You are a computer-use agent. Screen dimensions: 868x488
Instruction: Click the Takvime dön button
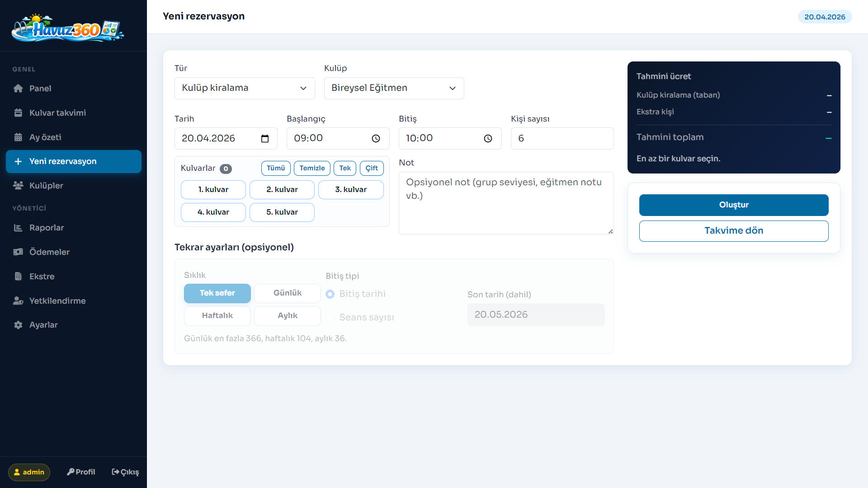[733, 231]
